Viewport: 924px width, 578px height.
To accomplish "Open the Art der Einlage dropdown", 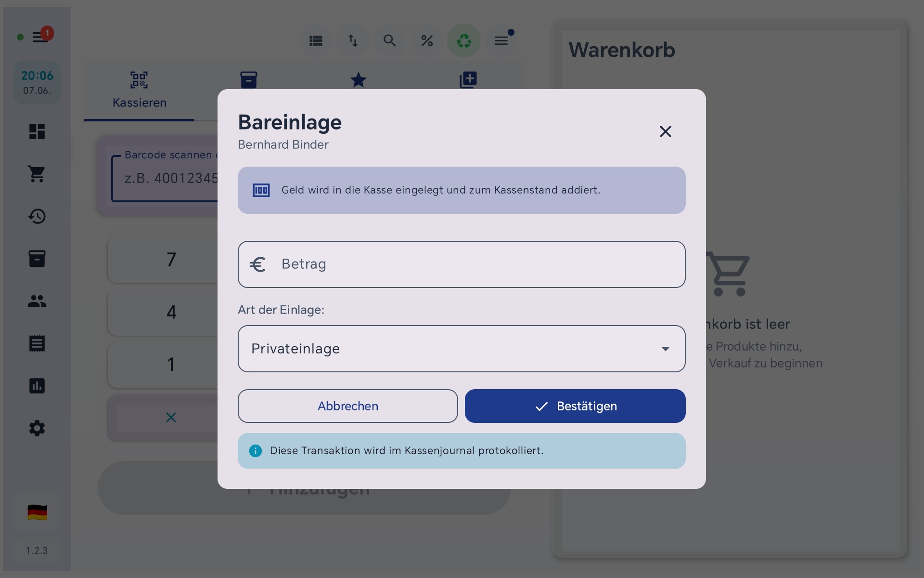I will point(462,349).
